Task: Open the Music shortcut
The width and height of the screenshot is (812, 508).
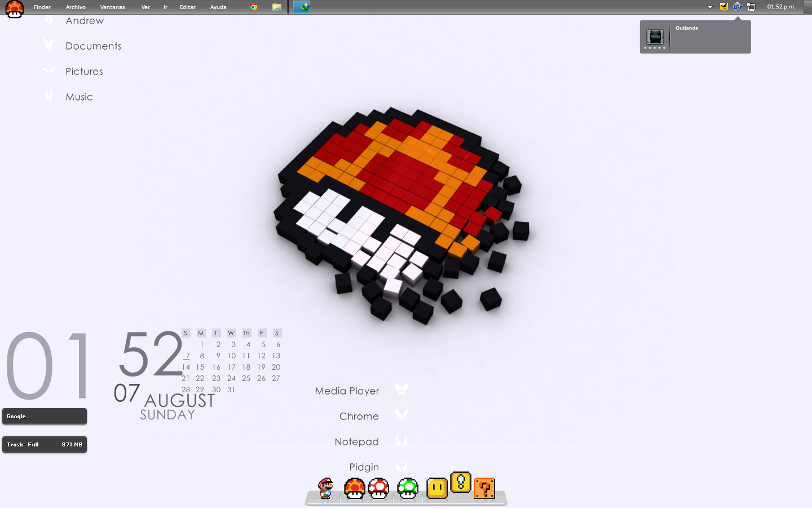Action: tap(79, 97)
